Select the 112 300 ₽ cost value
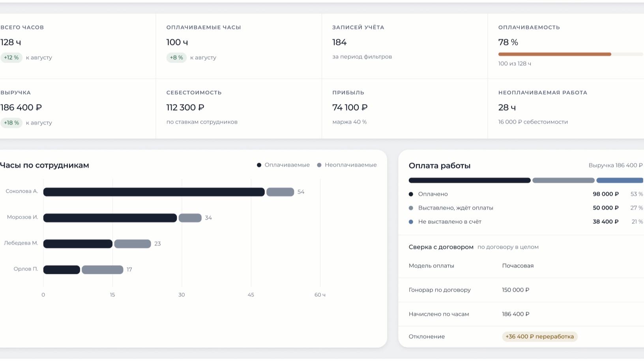 [185, 108]
